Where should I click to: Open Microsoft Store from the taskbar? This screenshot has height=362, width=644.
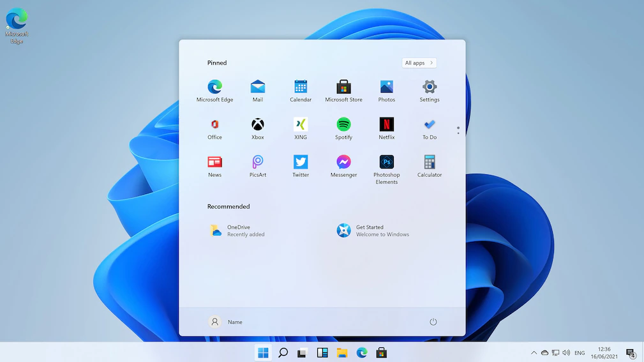[x=381, y=352]
